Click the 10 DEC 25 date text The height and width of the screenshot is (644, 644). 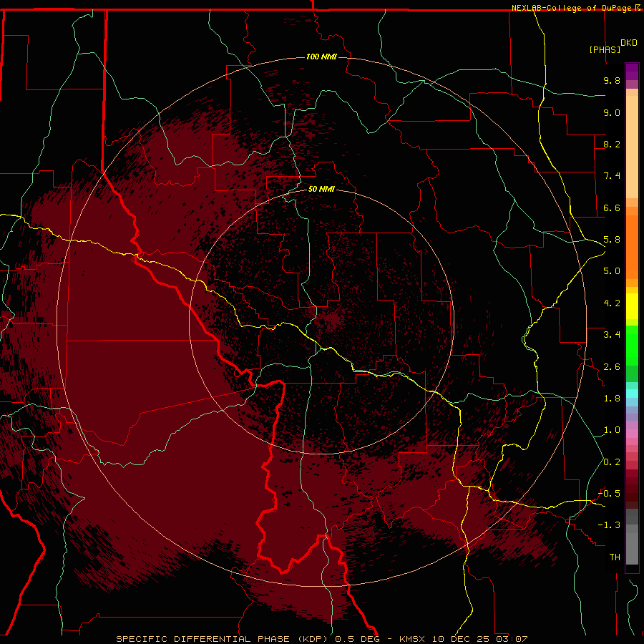coord(461,639)
